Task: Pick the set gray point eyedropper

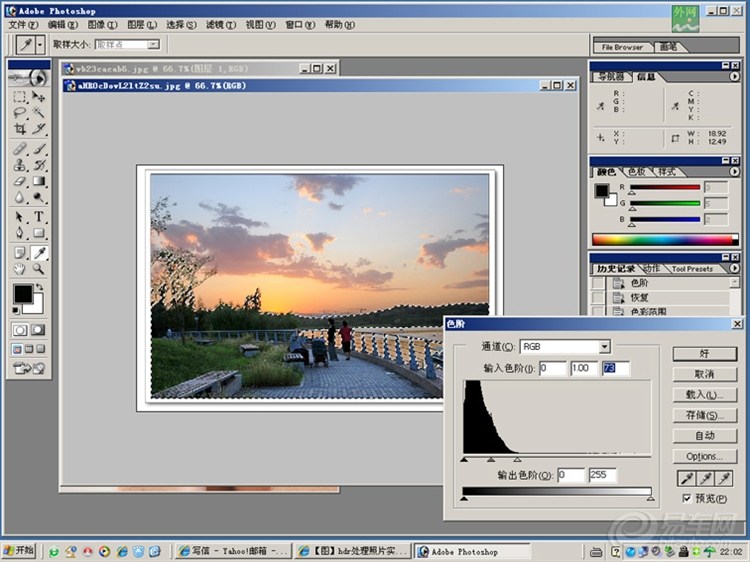Action: coord(705,478)
